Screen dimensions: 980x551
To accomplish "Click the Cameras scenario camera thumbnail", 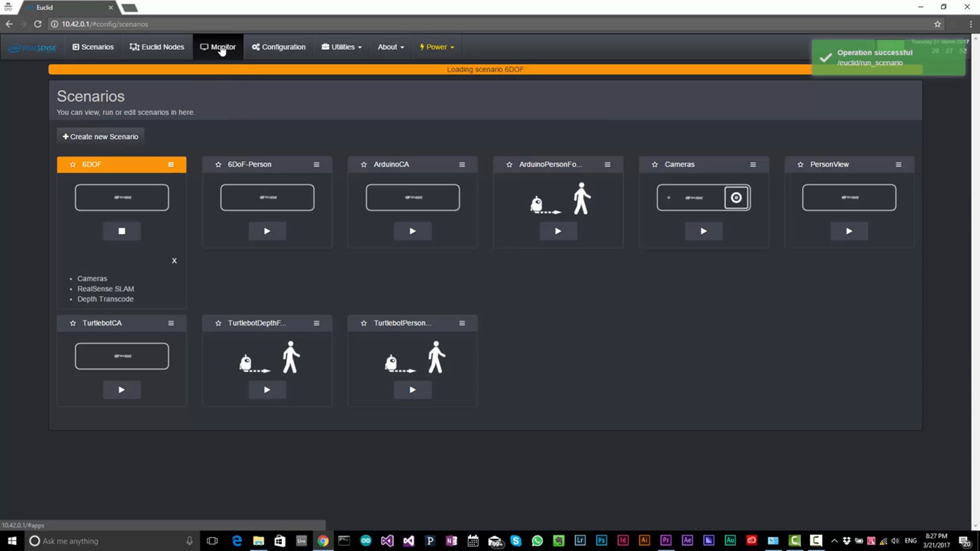I will pyautogui.click(x=704, y=198).
